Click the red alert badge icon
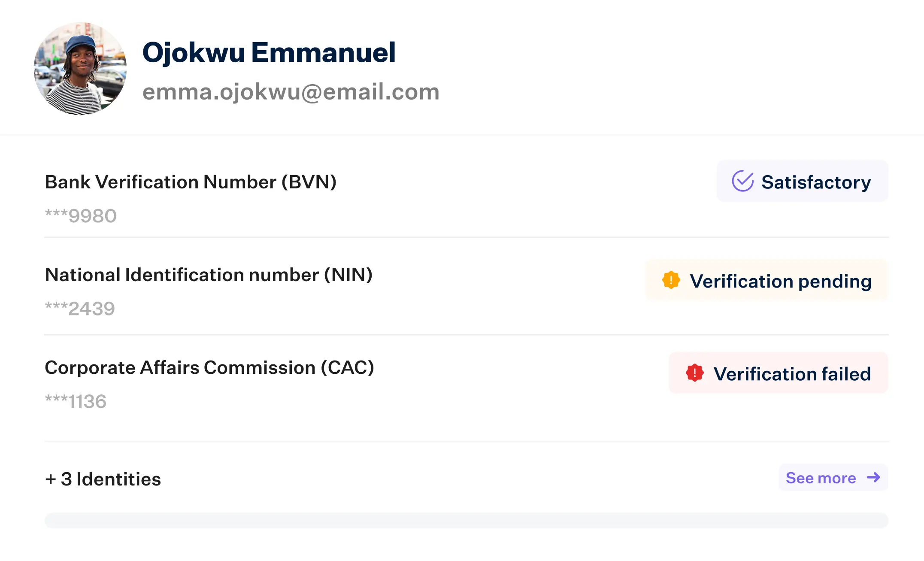The width and height of the screenshot is (924, 561). [694, 373]
